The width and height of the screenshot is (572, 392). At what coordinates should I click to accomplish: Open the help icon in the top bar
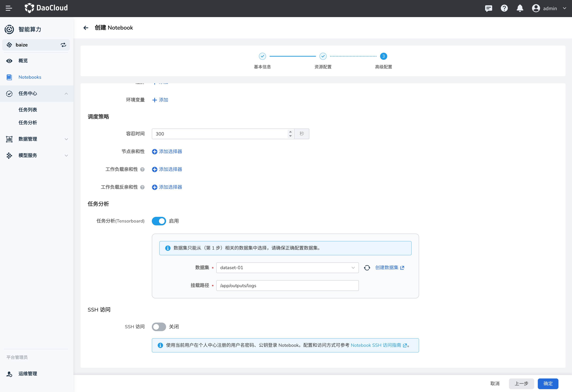tap(504, 8)
